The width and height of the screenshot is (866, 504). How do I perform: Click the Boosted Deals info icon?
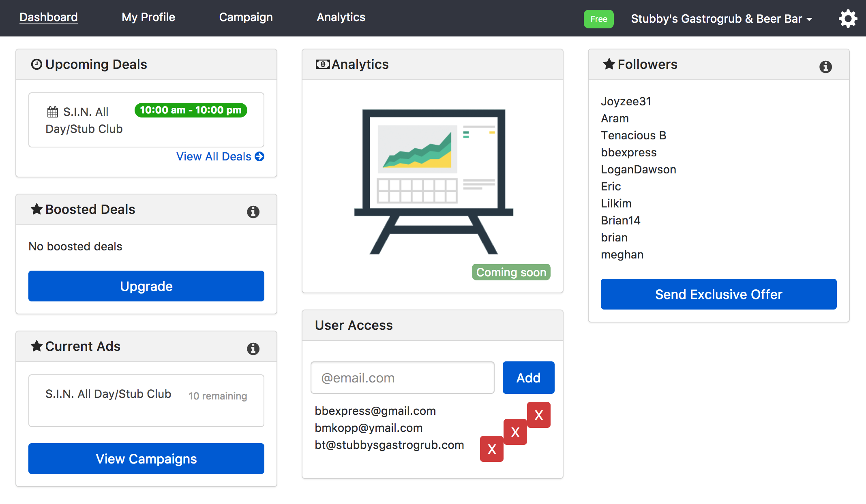pyautogui.click(x=253, y=211)
